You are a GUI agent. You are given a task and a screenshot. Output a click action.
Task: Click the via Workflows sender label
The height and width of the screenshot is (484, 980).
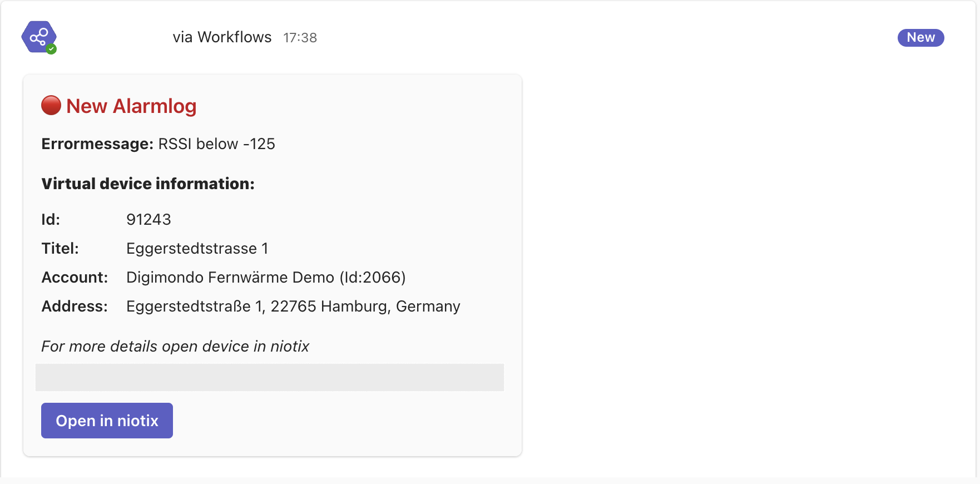click(x=222, y=37)
